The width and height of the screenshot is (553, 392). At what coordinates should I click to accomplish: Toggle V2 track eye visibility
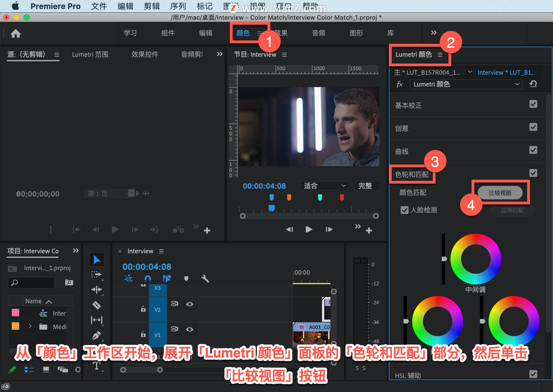click(190, 304)
